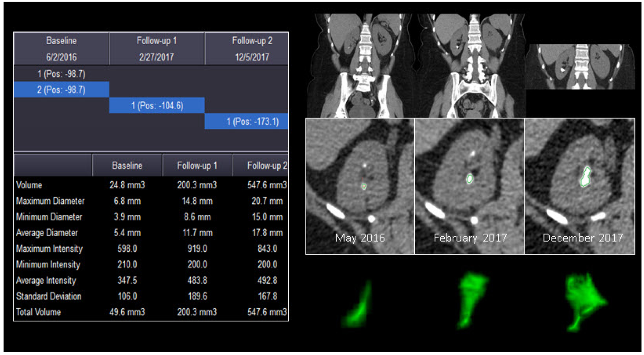Viewport: 644px width, 355px height.
Task: Select the Average Intensity row label
Action: [x=46, y=280]
